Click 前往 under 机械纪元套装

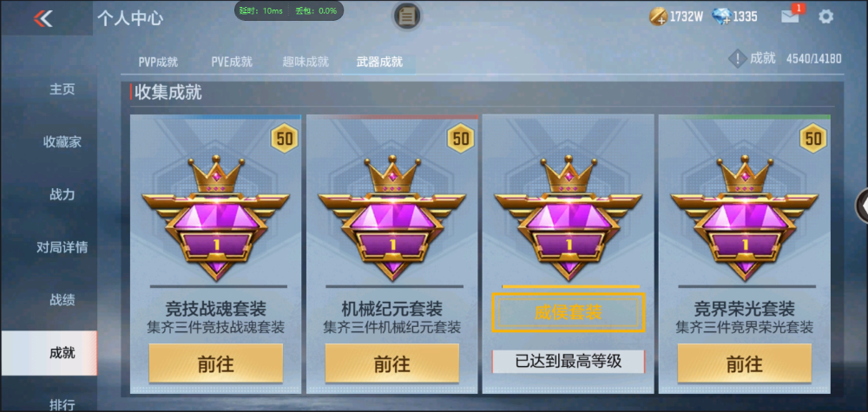[392, 363]
